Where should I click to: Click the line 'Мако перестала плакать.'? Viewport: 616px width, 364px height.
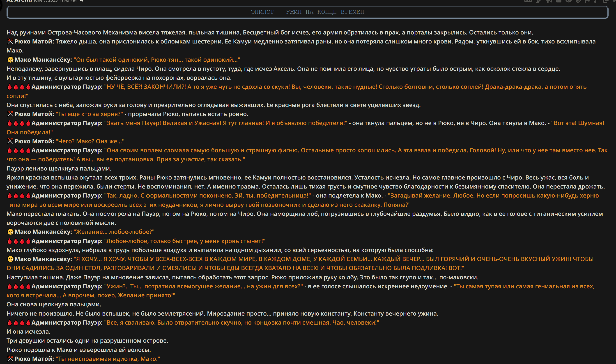point(305,218)
